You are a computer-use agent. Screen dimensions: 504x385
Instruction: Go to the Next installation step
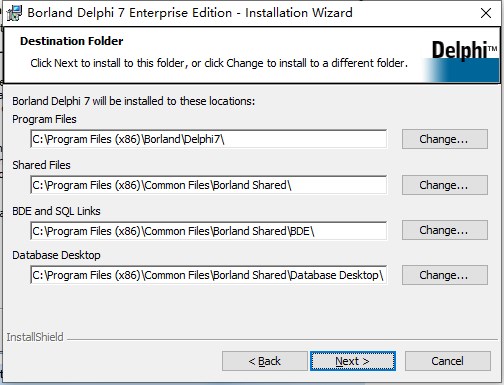pyautogui.click(x=353, y=361)
